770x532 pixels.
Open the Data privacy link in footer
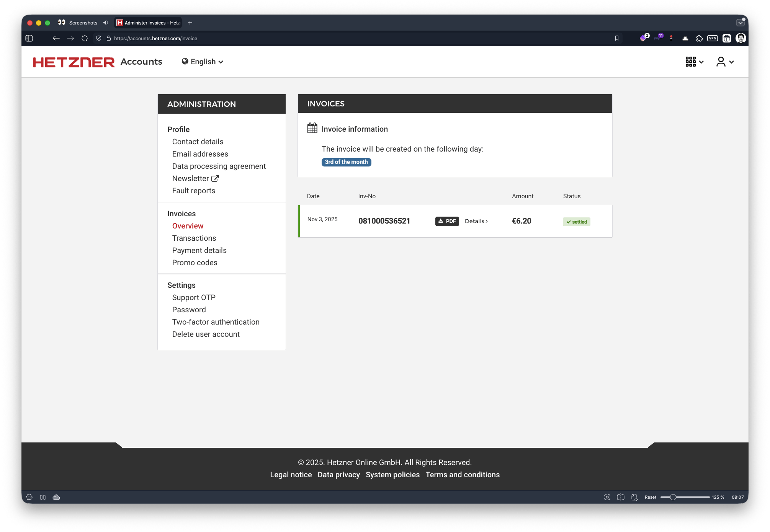coord(338,475)
